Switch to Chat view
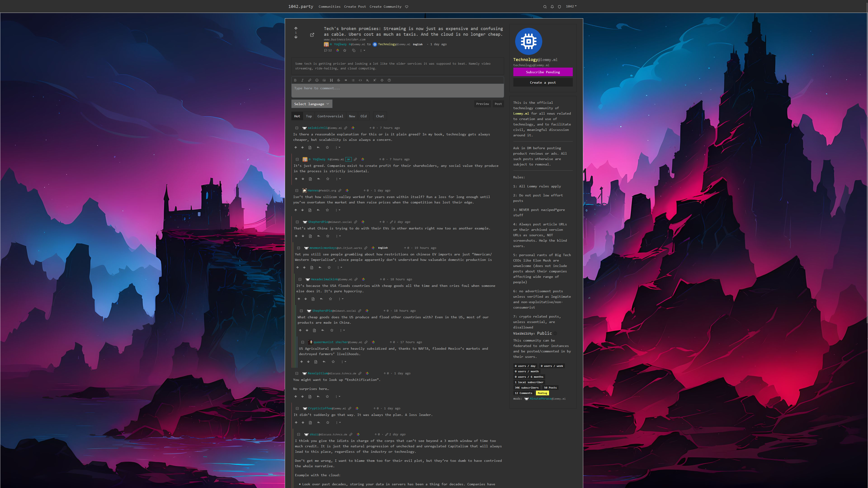The width and height of the screenshot is (868, 488). tap(380, 116)
